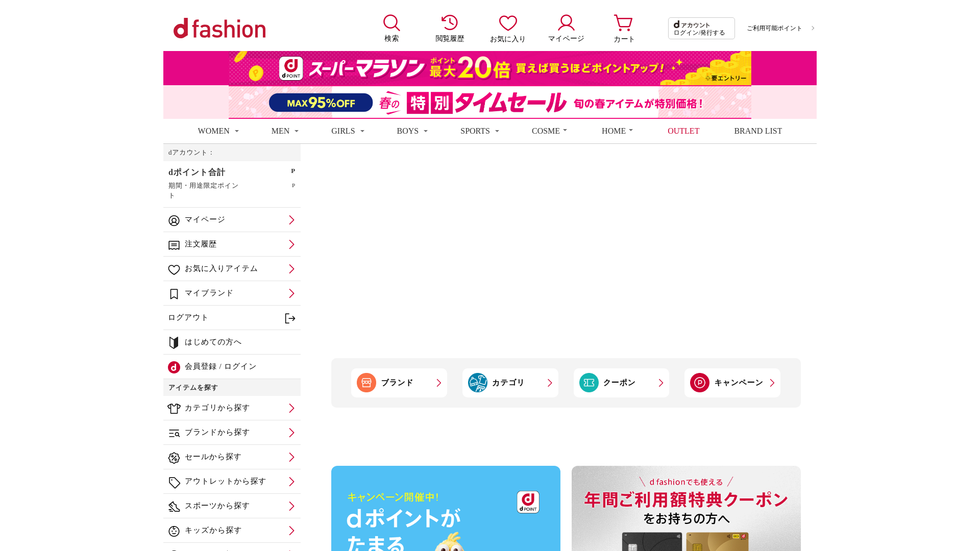Image resolution: width=980 pixels, height=551 pixels.
Task: Click the My Brand bookmark icon
Action: (174, 294)
